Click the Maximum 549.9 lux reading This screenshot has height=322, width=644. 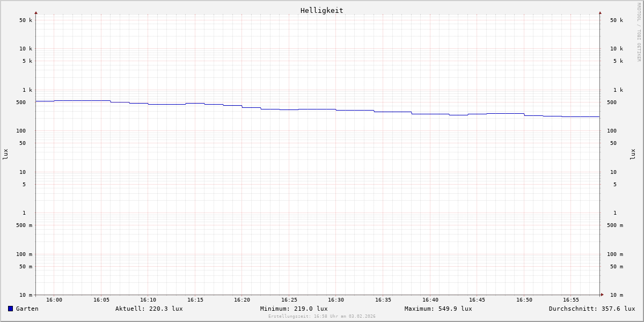(438, 309)
